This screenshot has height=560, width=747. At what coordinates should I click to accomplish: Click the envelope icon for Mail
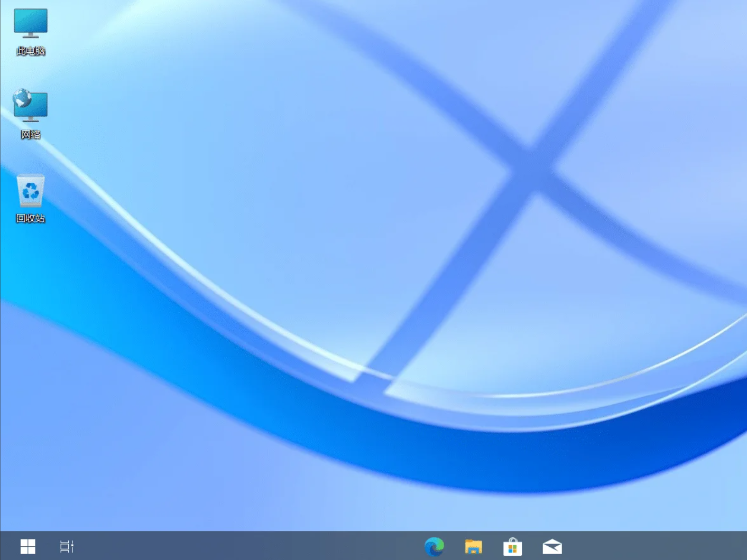tap(552, 546)
